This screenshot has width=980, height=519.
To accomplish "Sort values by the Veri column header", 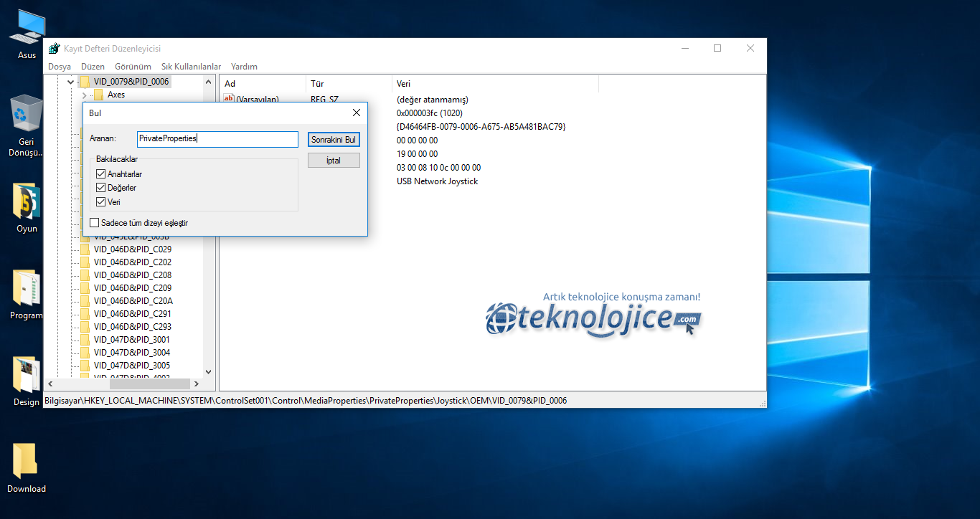I will click(495, 84).
